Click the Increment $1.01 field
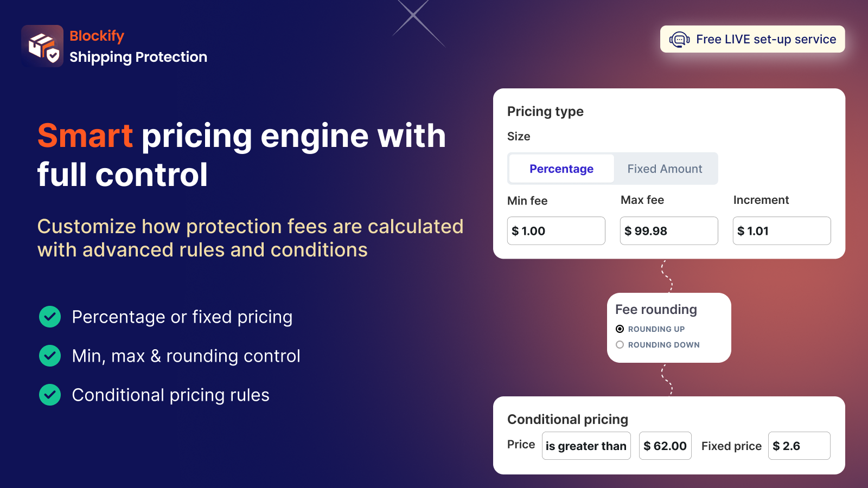Screen dimensions: 868x488 [781, 230]
